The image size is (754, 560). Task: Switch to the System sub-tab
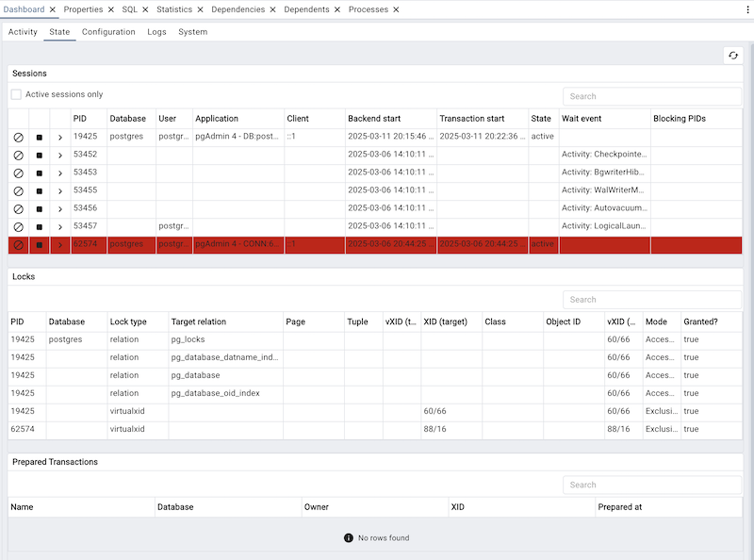[192, 31]
